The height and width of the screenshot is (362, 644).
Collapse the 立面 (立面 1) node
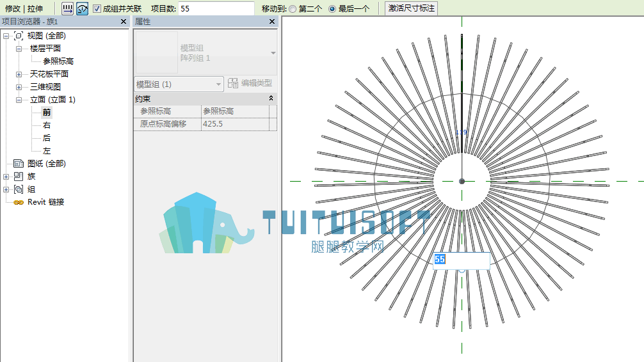tap(19, 100)
